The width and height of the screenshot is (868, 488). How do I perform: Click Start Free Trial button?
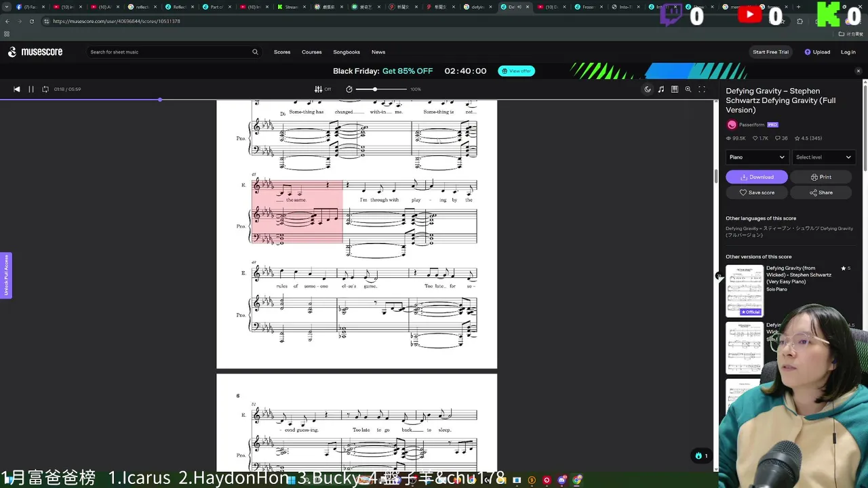770,52
